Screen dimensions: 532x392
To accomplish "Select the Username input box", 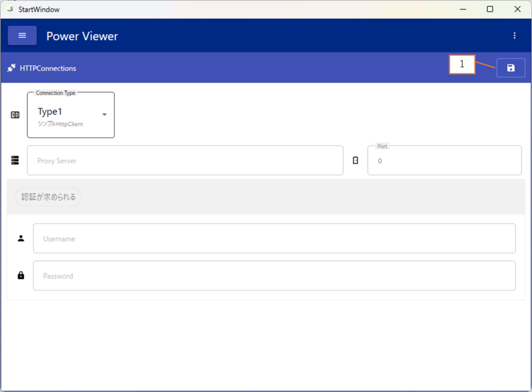I will [x=274, y=238].
